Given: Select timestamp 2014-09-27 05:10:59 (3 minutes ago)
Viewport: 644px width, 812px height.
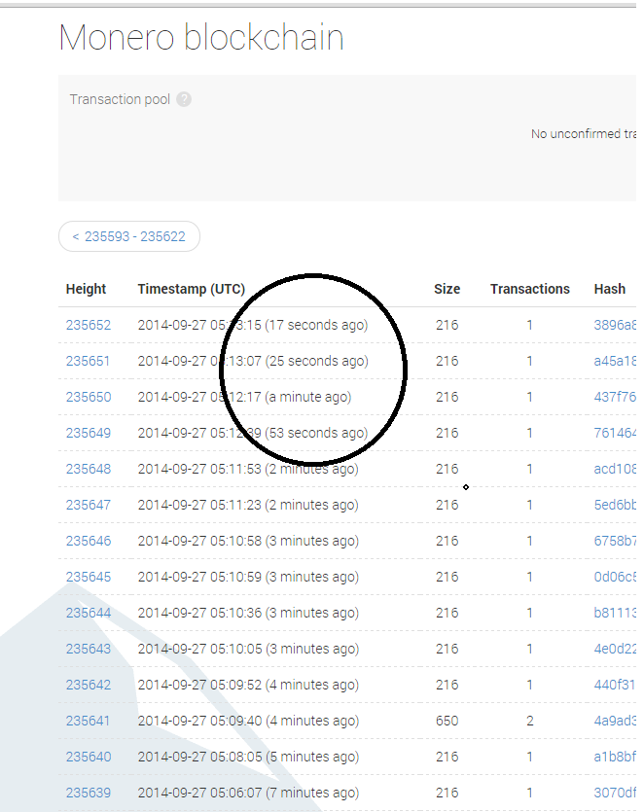Looking at the screenshot, I should tap(248, 577).
